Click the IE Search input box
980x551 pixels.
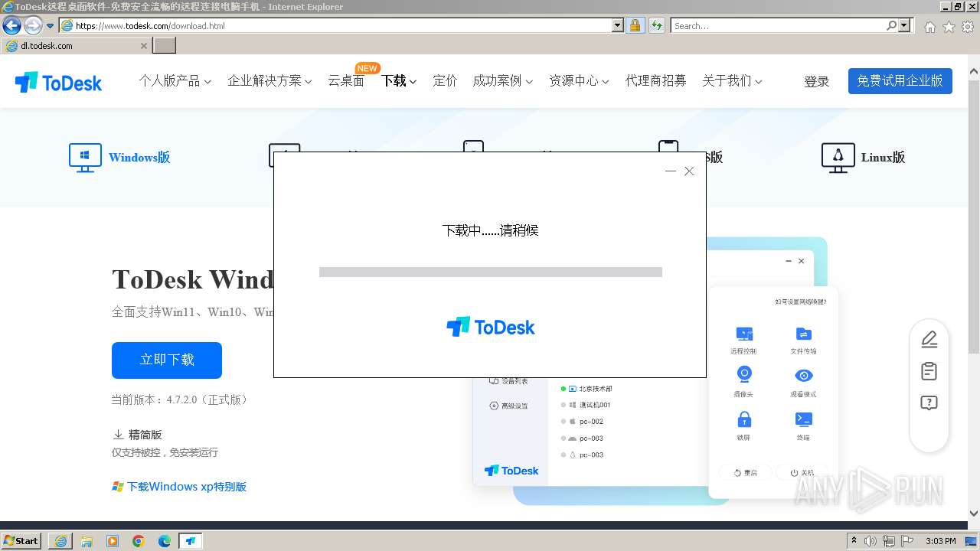click(778, 25)
